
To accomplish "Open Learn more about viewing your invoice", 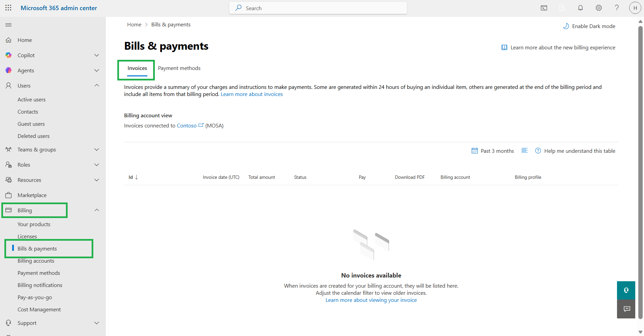I will click(x=371, y=300).
